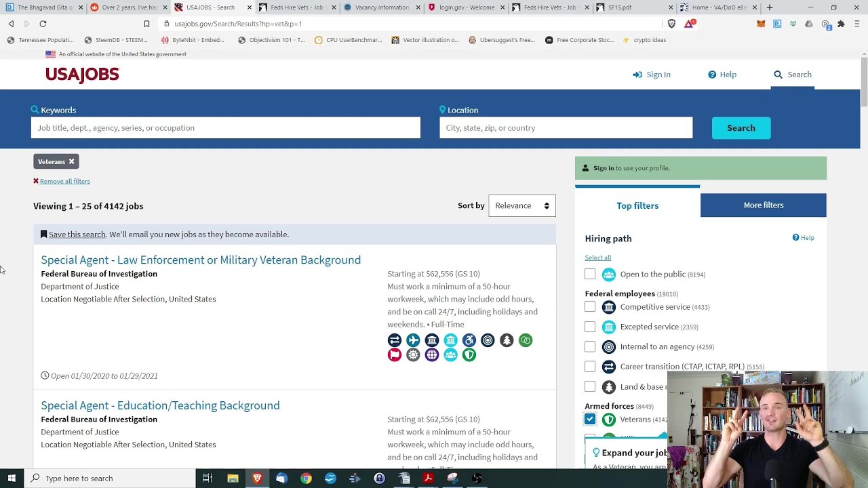Open the Help link in the header
Image resolution: width=868 pixels, height=488 pixels.
coord(722,75)
